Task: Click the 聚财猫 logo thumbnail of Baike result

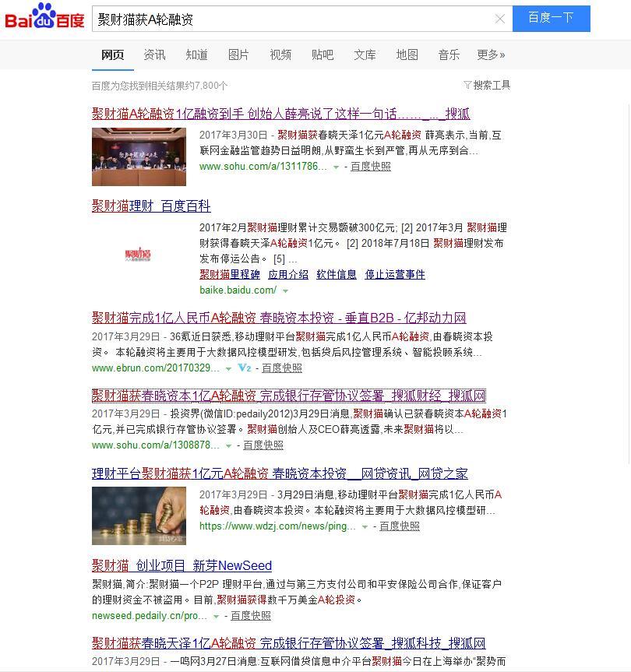Action: [x=138, y=255]
